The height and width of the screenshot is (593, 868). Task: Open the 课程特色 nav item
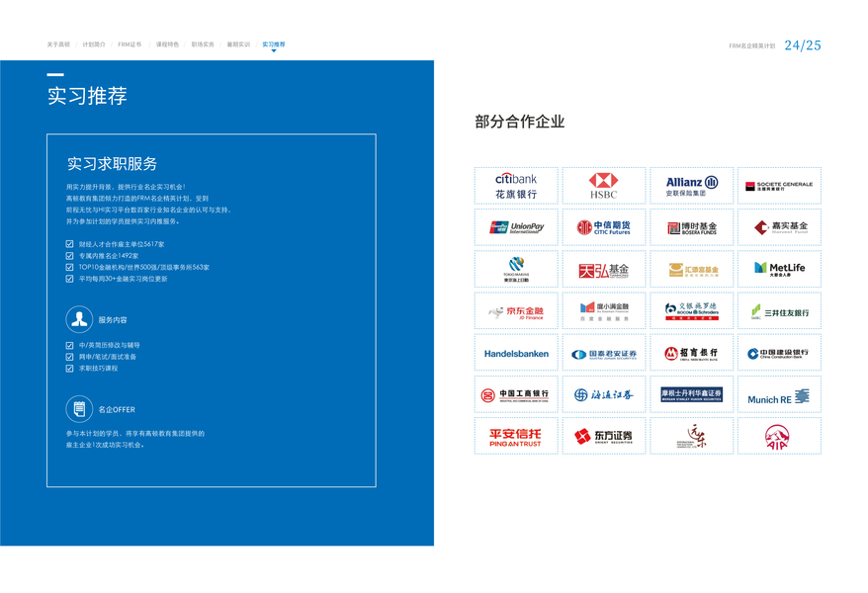pos(167,44)
